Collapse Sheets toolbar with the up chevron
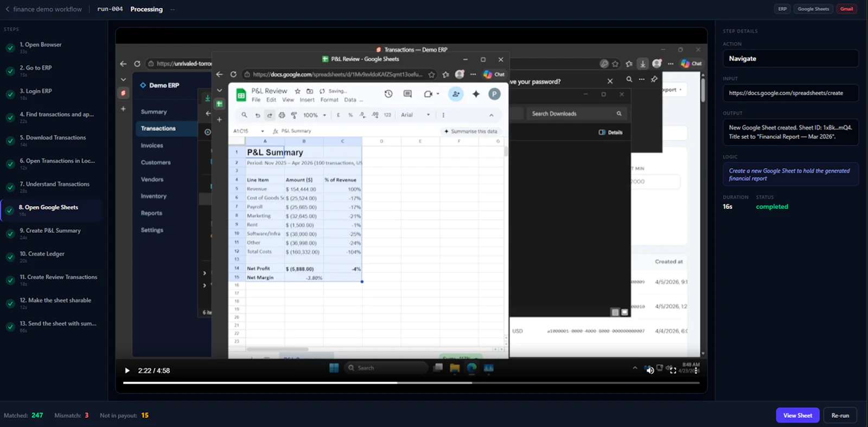 coord(492,115)
